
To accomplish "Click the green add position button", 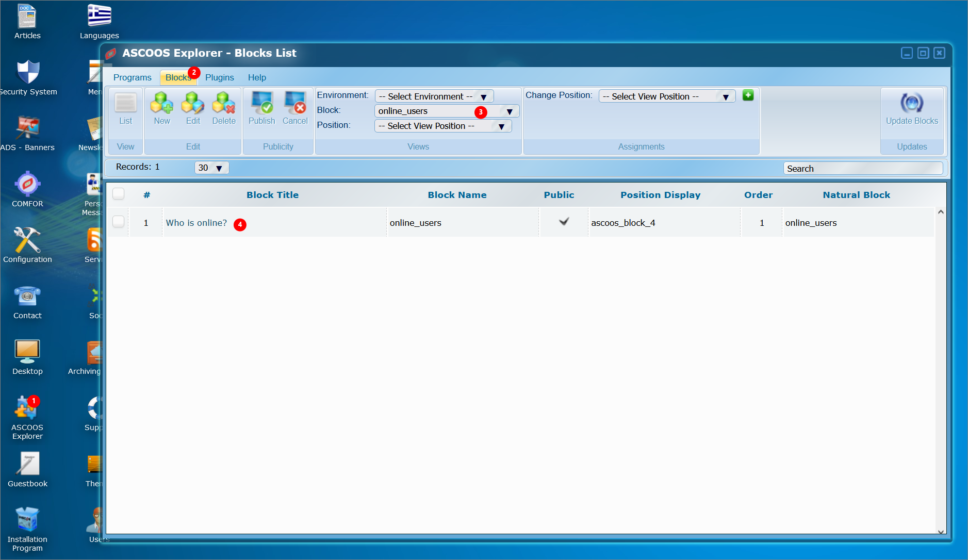I will pos(748,95).
